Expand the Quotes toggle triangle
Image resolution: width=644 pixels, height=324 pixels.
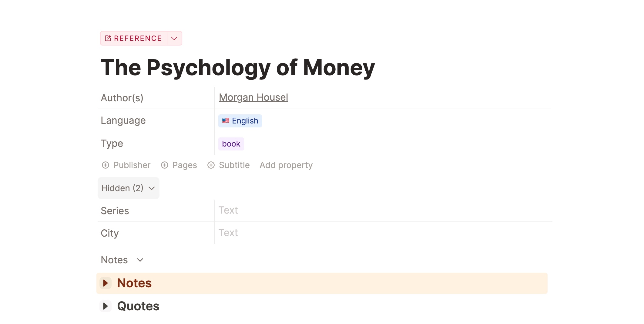[106, 306]
